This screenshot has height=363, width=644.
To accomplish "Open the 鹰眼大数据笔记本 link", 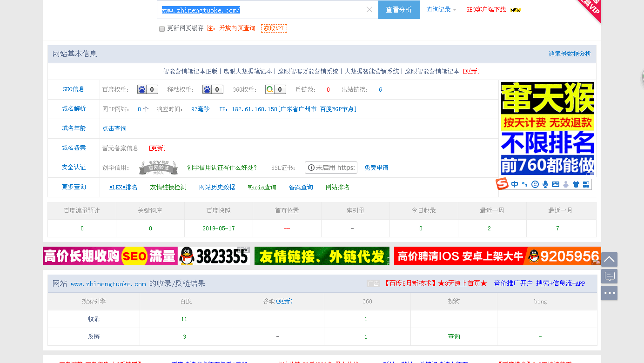I will pyautogui.click(x=248, y=71).
